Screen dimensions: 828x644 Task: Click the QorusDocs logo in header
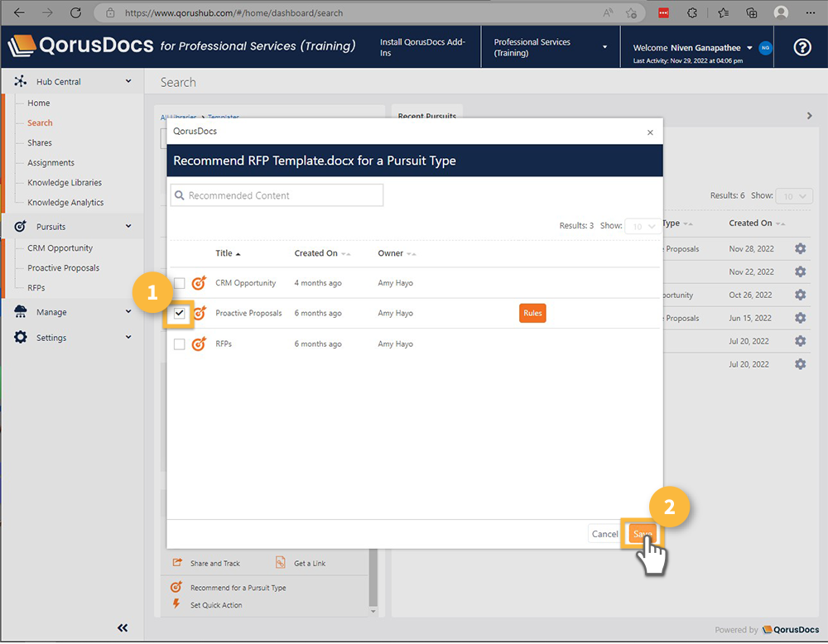[81, 46]
